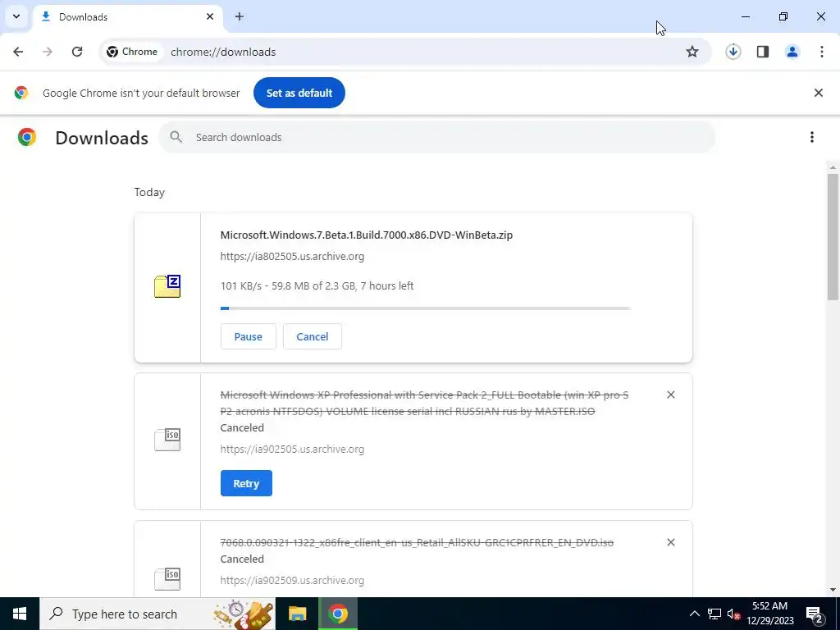Close the Downloads tab
This screenshot has height=630, width=840.
pos(210,16)
